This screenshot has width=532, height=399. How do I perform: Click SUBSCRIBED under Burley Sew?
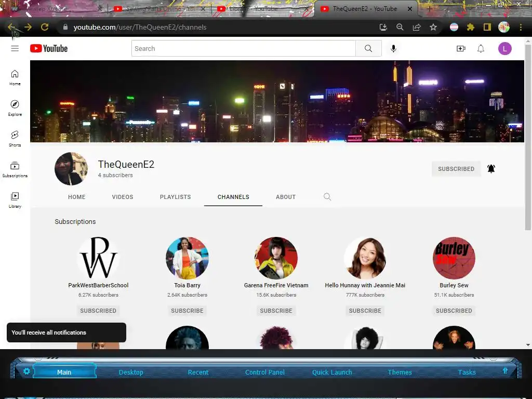click(454, 311)
